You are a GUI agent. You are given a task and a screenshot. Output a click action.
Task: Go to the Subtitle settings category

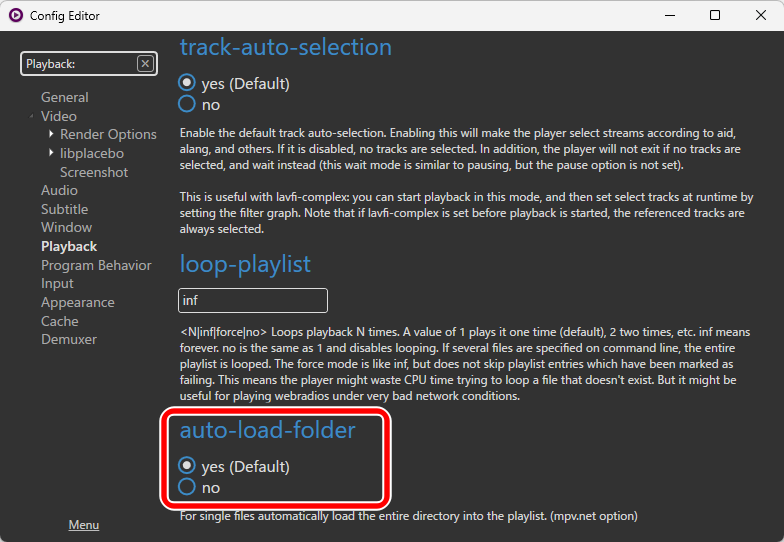[64, 209]
